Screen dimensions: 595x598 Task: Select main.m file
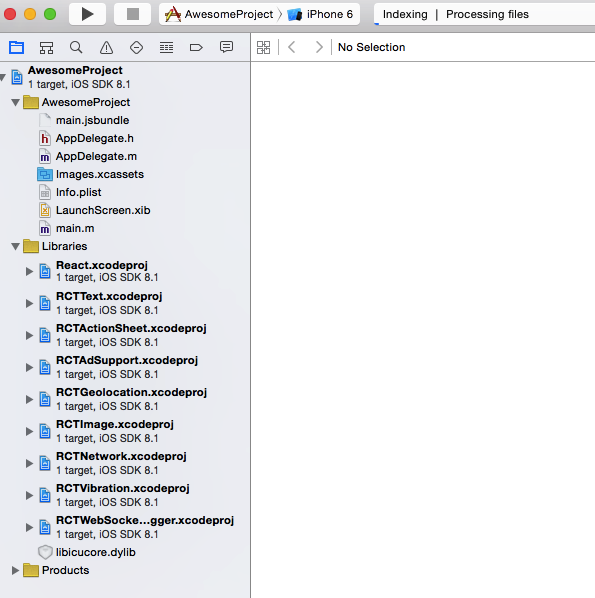75,228
